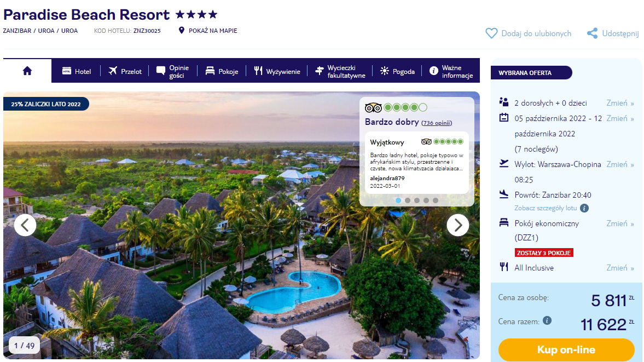Click the share icon next to Udostępnij
644x362 pixels.
[x=592, y=33]
